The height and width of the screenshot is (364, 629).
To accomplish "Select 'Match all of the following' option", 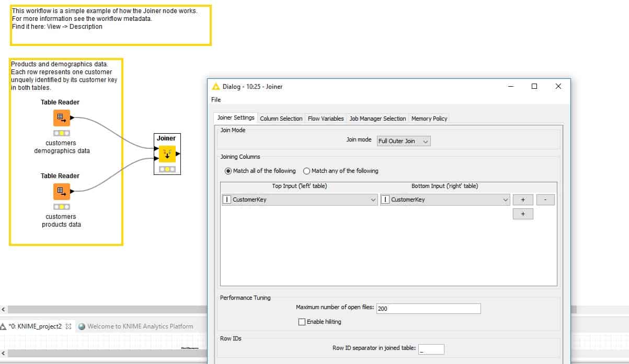I will pyautogui.click(x=260, y=171).
